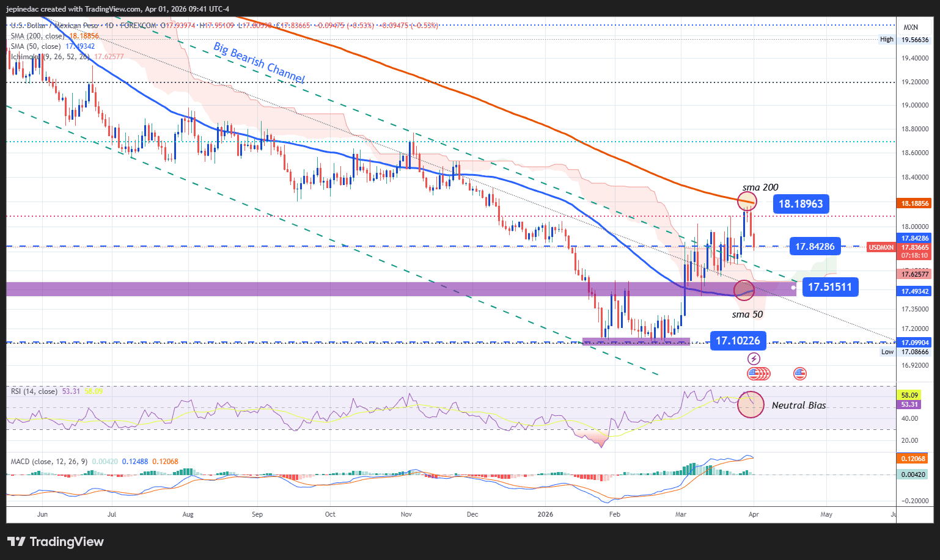
Task: Click the Ichimoku (9, 26, 52, 26) legend
Action: pyautogui.click(x=50, y=57)
